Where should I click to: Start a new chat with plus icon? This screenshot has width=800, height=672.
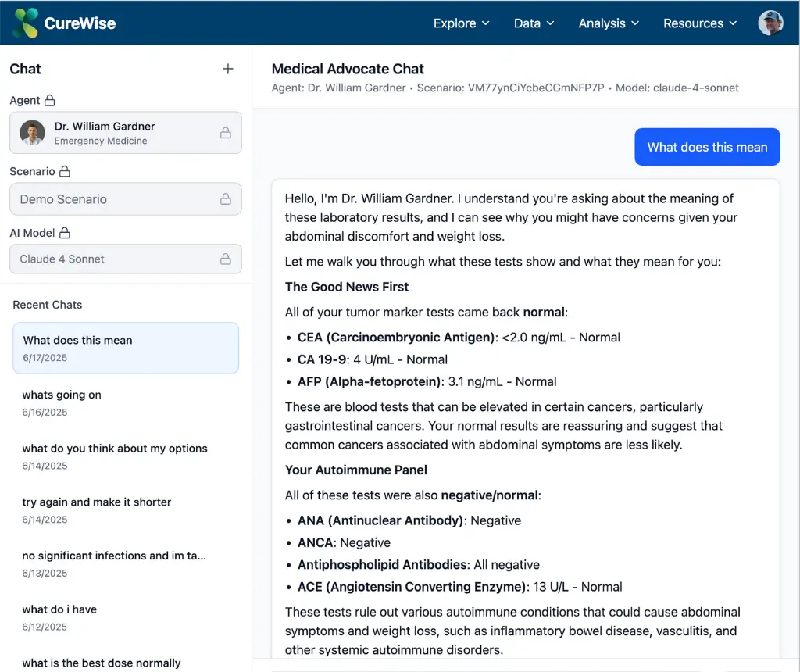(228, 69)
